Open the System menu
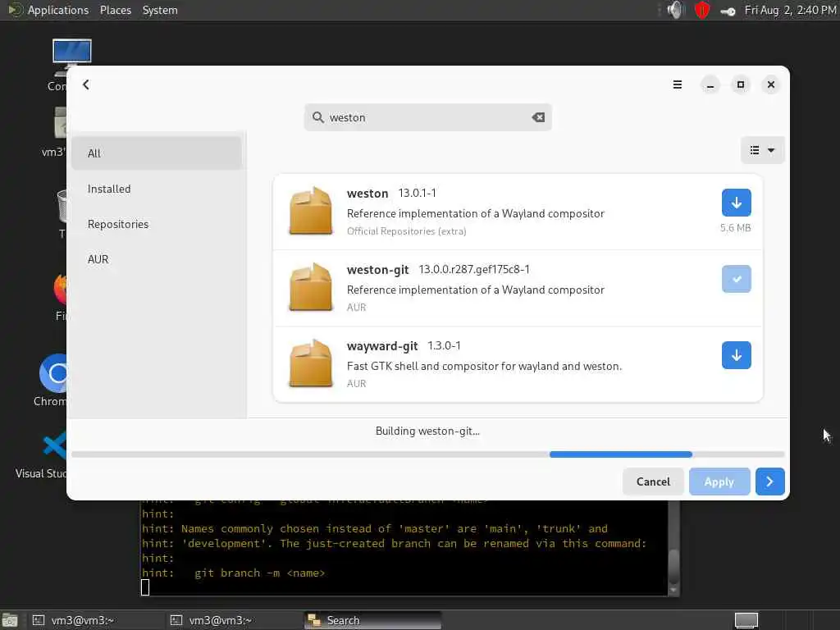Screen dimensions: 840x630 click(160, 10)
